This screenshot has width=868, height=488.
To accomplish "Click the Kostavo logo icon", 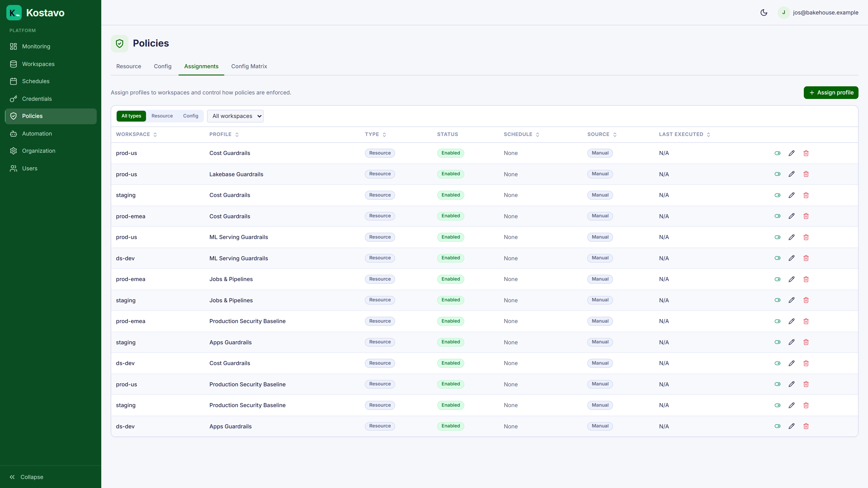I will (14, 13).
